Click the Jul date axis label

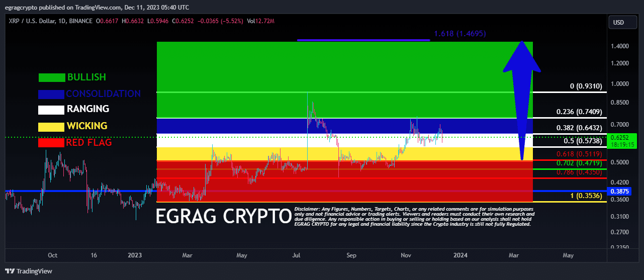pyautogui.click(x=296, y=255)
